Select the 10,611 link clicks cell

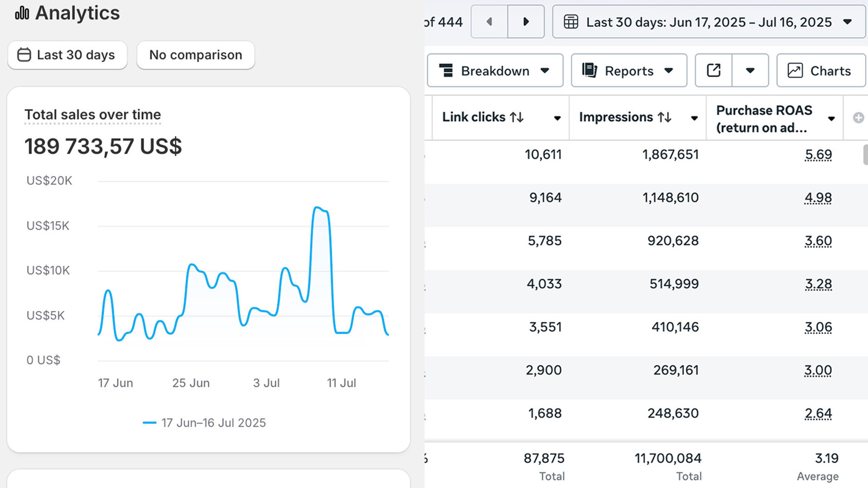click(543, 155)
